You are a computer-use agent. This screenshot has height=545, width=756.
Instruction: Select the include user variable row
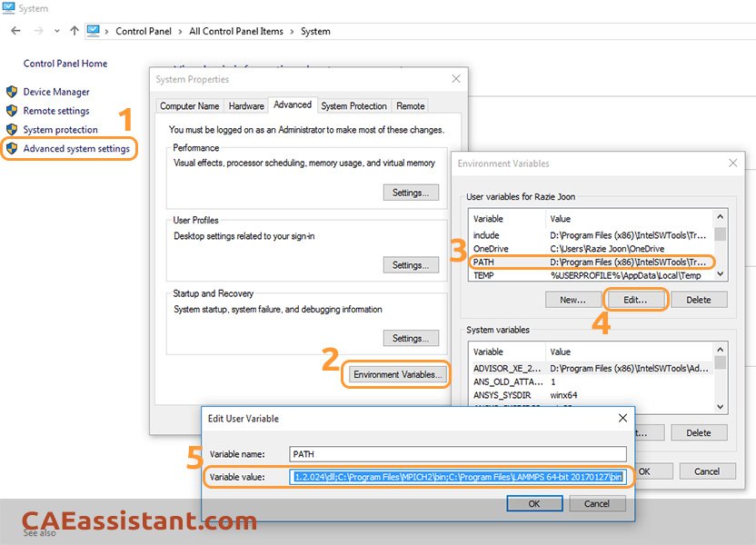[590, 235]
